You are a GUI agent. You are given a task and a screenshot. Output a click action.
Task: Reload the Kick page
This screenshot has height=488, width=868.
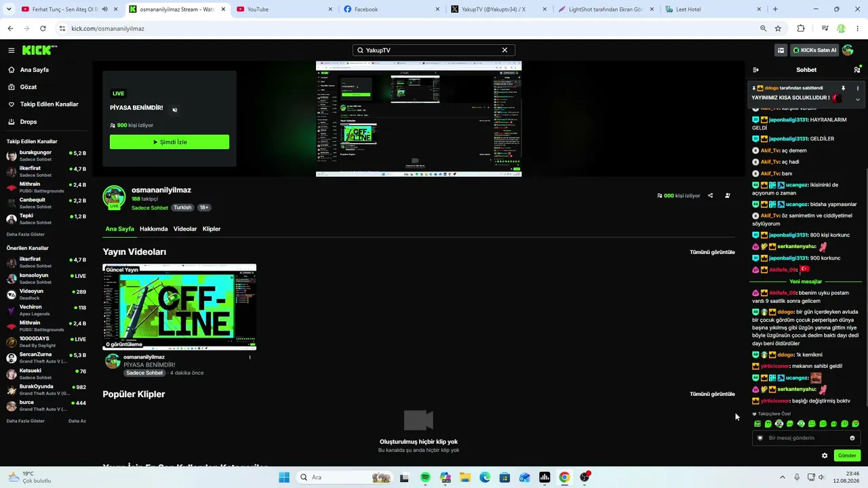43,28
